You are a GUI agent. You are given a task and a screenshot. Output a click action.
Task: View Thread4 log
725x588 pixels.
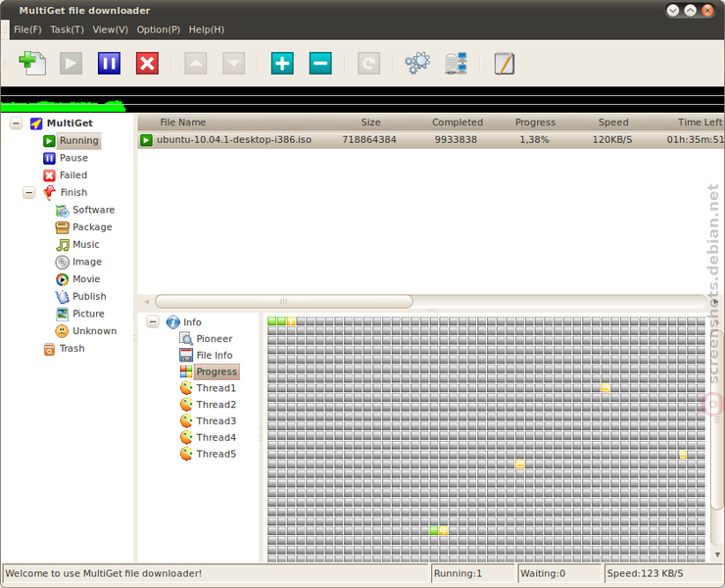tap(216, 438)
